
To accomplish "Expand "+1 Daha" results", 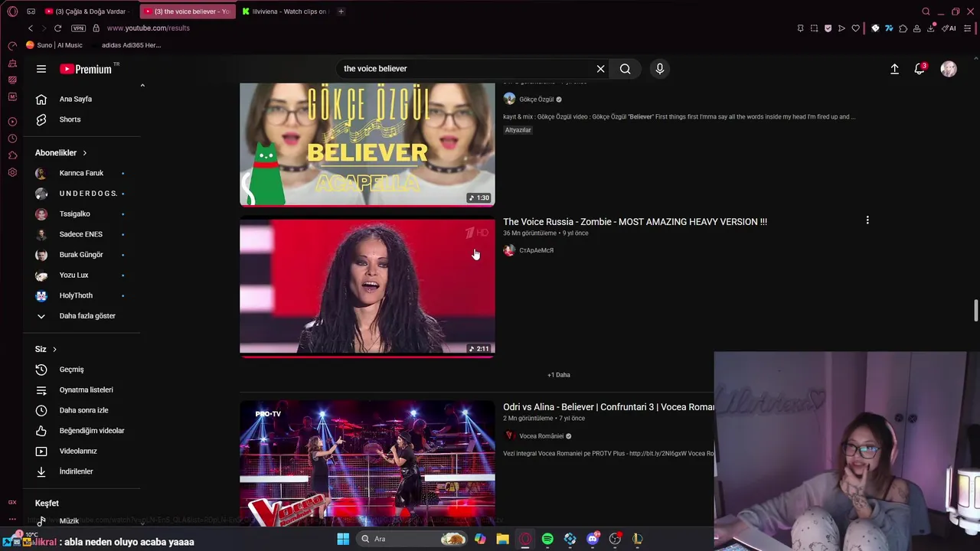I will pyautogui.click(x=559, y=375).
